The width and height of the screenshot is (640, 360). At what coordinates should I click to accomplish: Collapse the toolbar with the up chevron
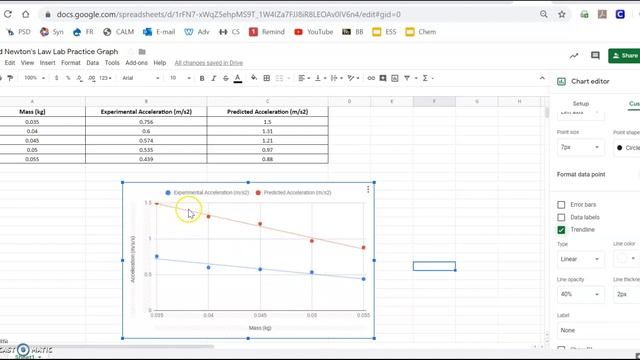[x=542, y=78]
